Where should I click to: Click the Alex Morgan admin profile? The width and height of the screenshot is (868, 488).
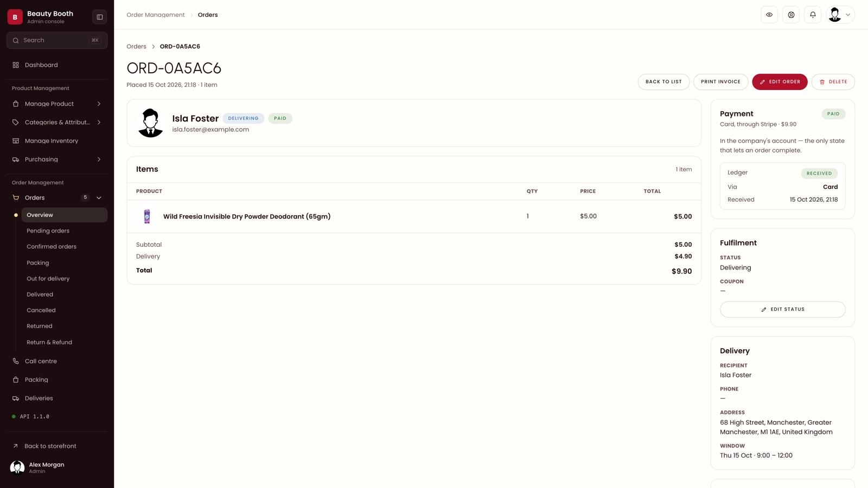pyautogui.click(x=57, y=467)
